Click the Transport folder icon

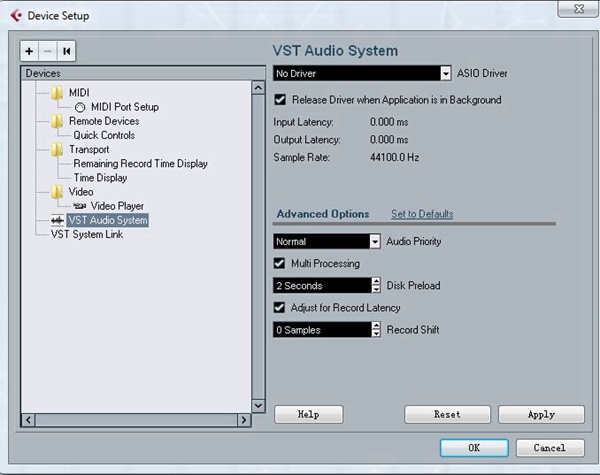click(57, 149)
